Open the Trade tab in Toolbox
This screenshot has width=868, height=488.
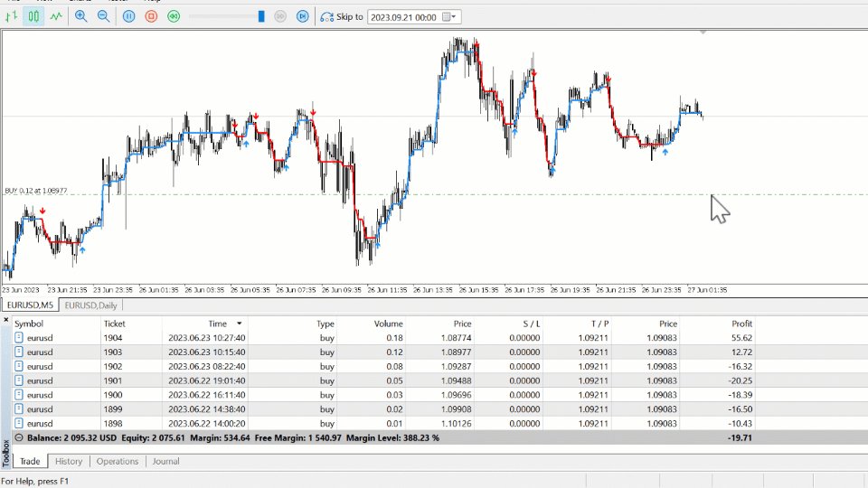click(x=30, y=461)
